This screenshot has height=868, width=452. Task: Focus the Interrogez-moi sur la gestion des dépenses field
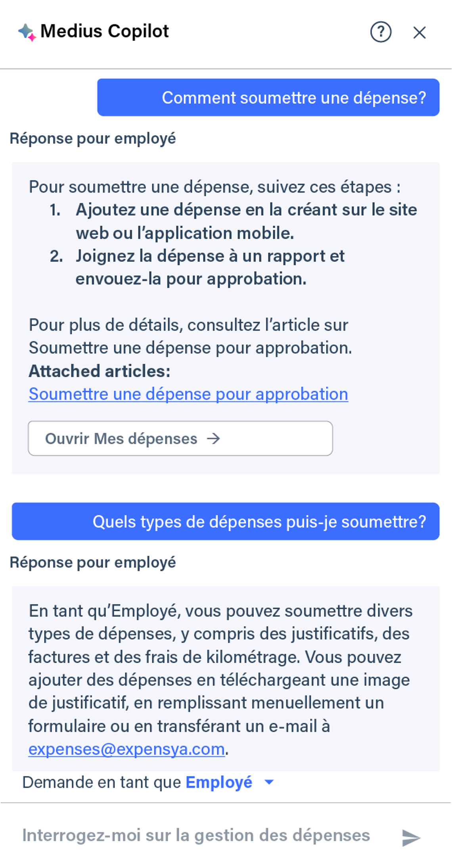coord(196,836)
